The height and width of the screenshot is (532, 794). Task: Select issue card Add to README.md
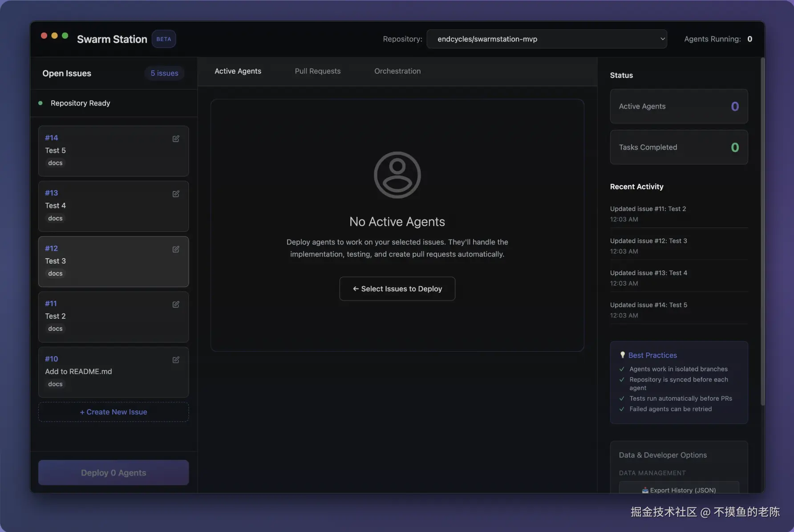113,372
